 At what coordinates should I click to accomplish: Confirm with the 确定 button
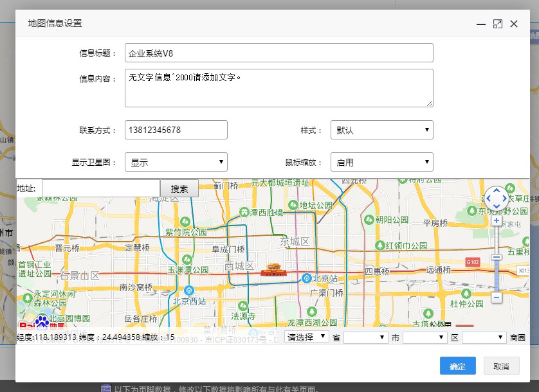(457, 366)
